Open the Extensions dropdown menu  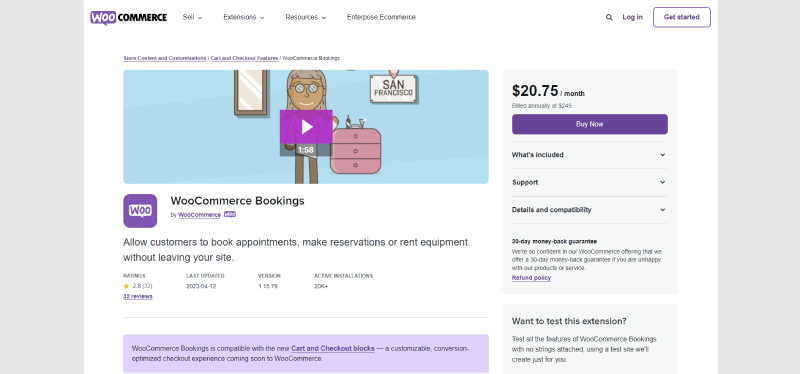click(244, 17)
